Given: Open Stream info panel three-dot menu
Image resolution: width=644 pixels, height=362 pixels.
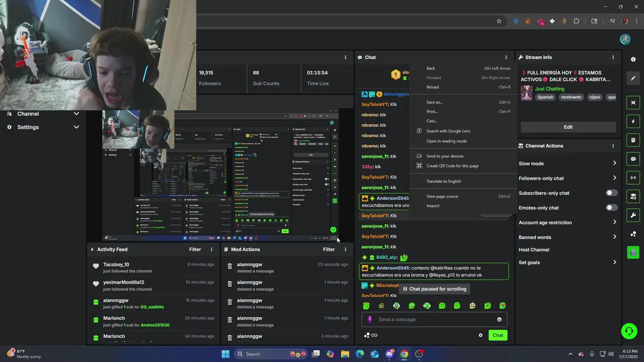Looking at the screenshot, I should coord(613,57).
